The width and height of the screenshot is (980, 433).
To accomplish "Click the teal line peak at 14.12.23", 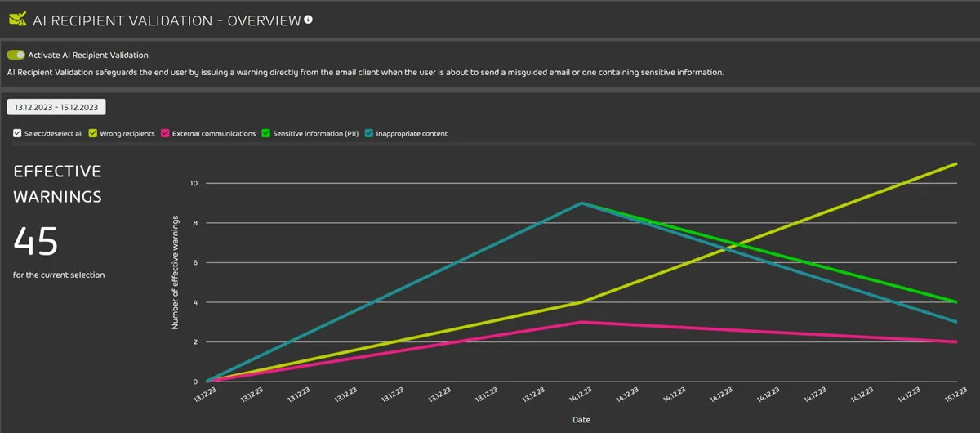I will [x=581, y=203].
